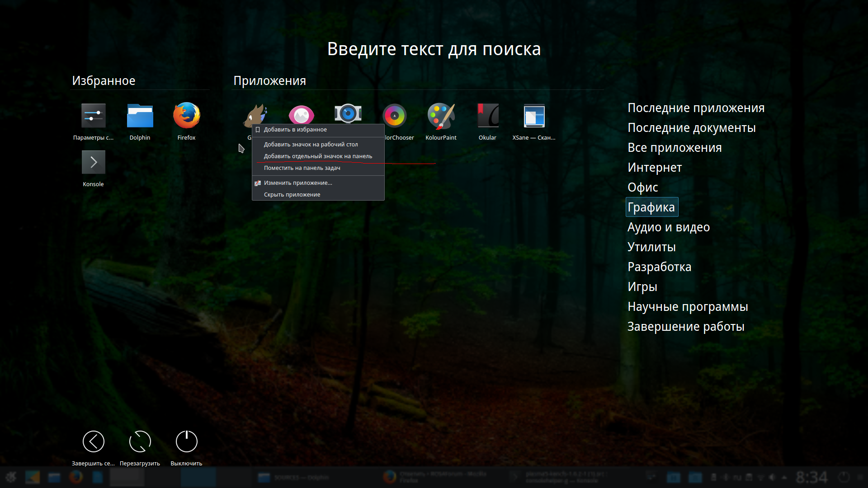The height and width of the screenshot is (488, 868).
Task: Click the restart circular-arrows icon
Action: [140, 441]
